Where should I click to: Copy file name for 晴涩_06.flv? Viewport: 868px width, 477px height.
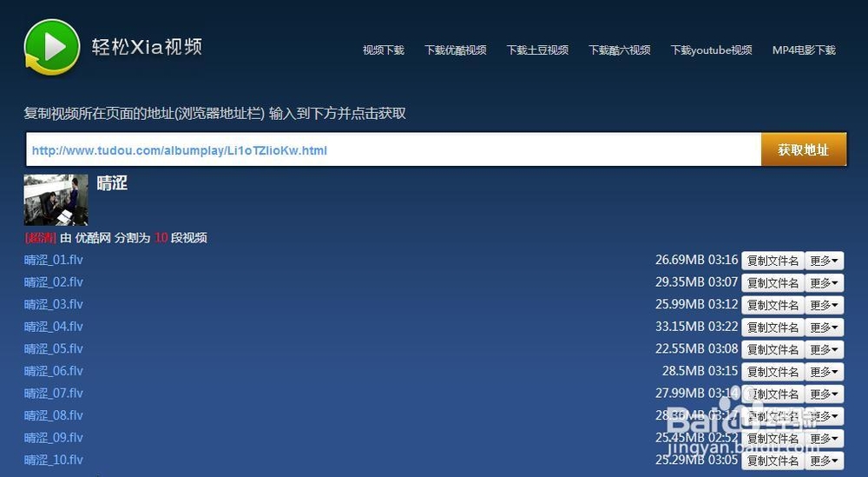pos(773,371)
